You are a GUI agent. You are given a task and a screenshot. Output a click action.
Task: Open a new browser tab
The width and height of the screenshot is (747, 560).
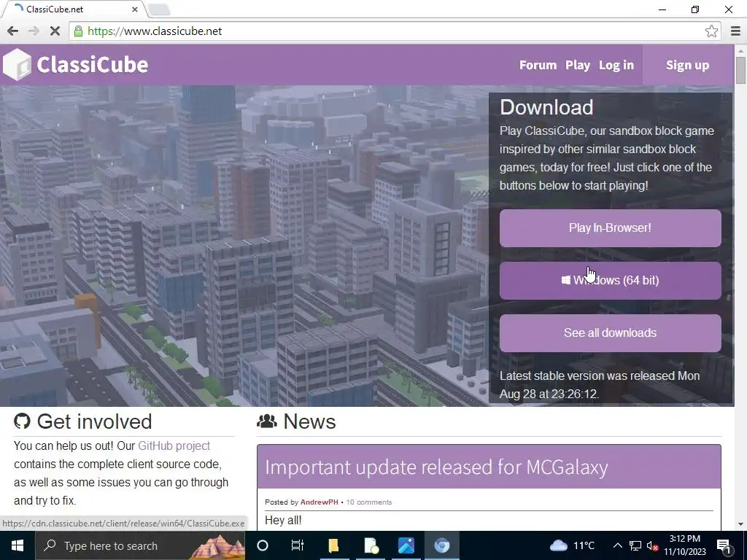pyautogui.click(x=159, y=9)
